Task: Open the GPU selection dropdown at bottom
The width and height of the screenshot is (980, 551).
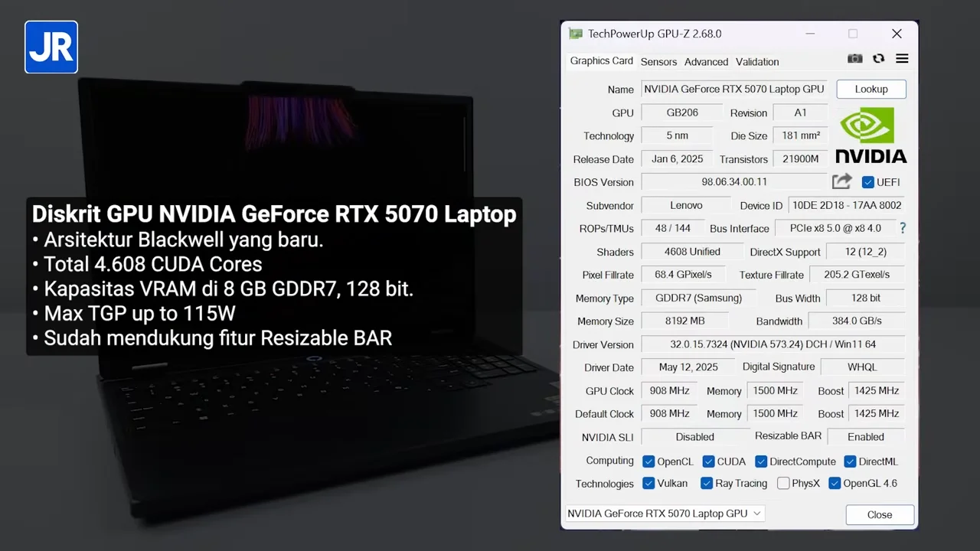Action: 665,514
